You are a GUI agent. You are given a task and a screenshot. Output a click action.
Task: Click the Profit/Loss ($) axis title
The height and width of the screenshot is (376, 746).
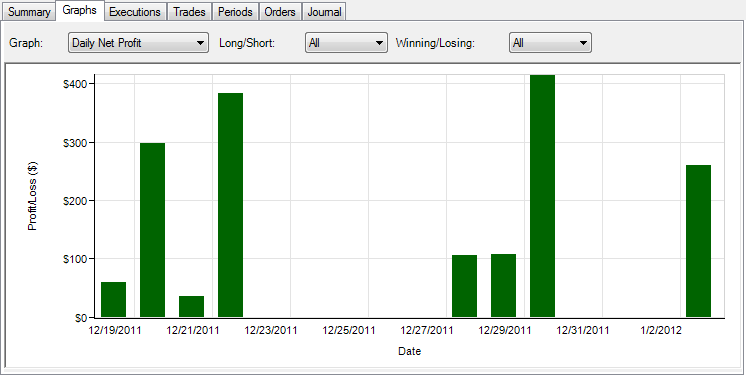point(32,196)
